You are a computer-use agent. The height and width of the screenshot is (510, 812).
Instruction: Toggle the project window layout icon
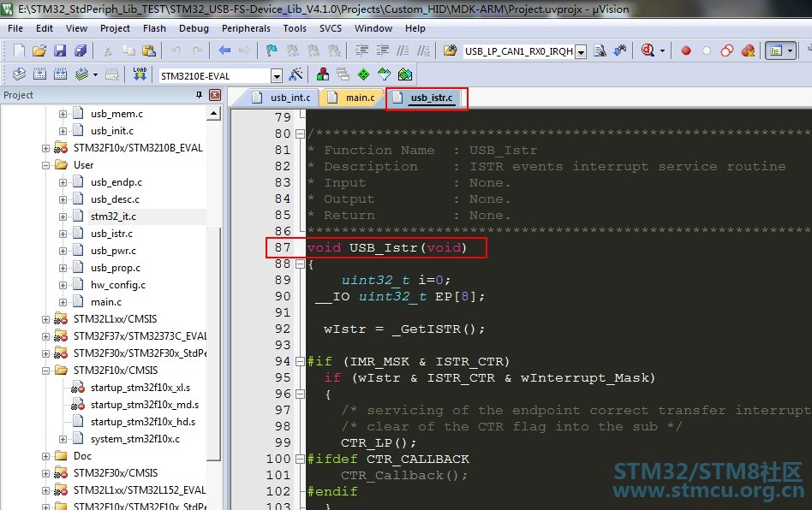pyautogui.click(x=776, y=50)
